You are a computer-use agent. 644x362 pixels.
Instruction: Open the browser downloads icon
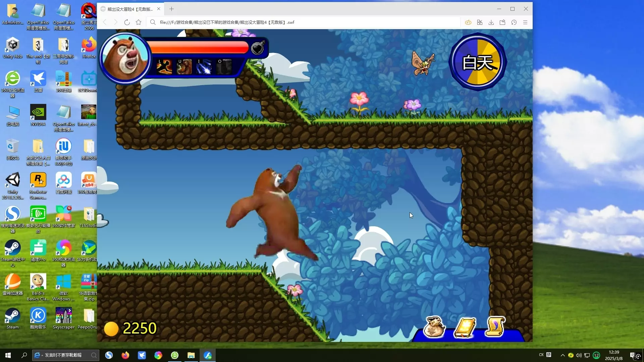click(491, 22)
